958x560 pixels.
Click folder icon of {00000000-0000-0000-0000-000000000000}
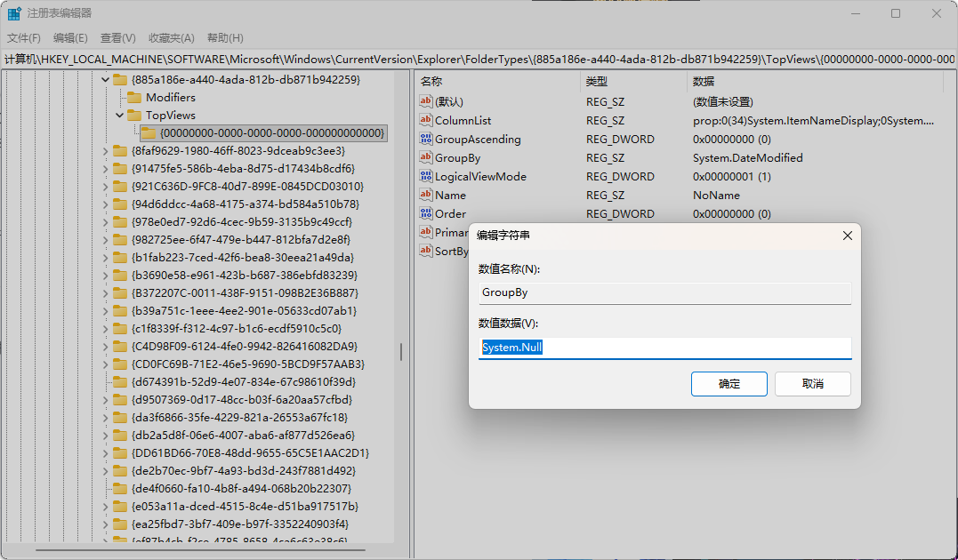coord(149,132)
